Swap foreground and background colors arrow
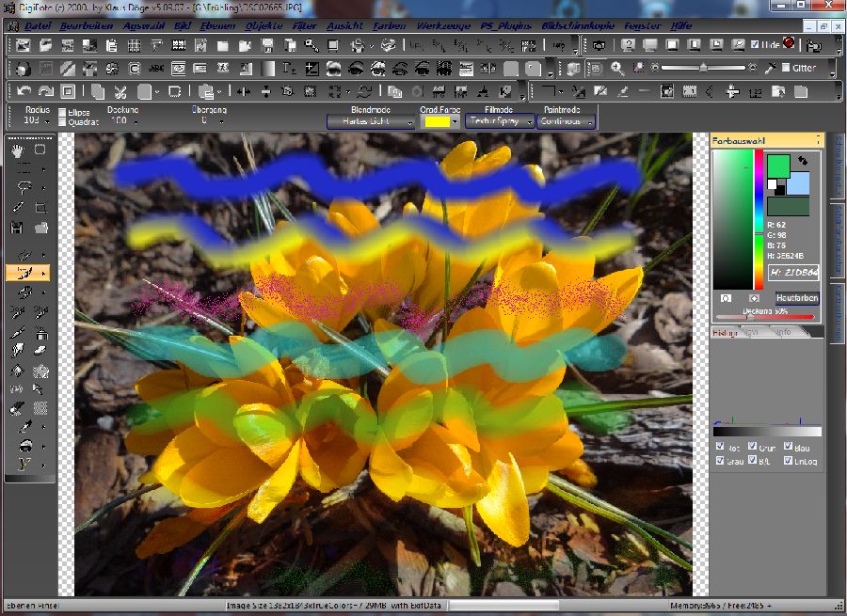 [x=801, y=161]
